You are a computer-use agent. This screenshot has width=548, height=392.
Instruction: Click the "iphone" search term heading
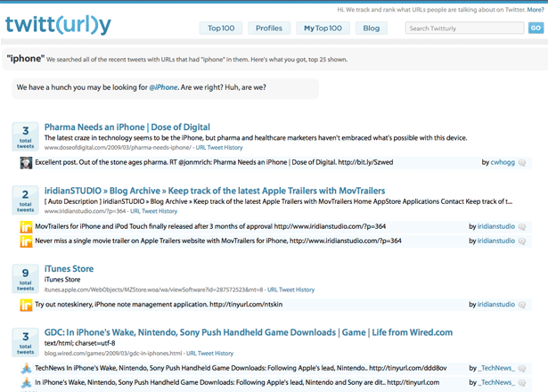tap(26, 58)
